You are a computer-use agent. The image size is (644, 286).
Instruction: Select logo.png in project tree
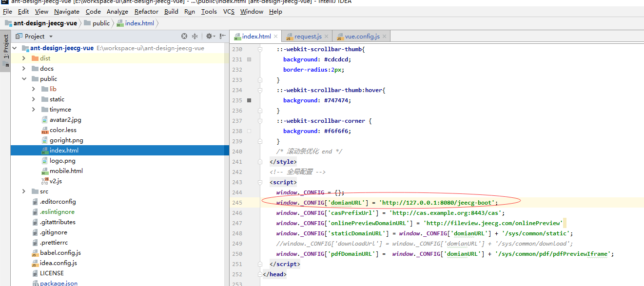click(x=62, y=161)
